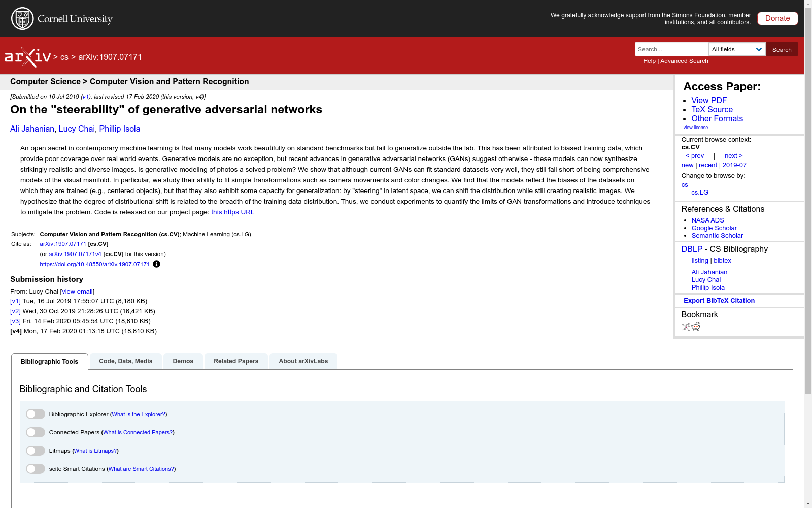The height and width of the screenshot is (508, 812).
Task: Click the Cornell University logo
Action: click(61, 19)
